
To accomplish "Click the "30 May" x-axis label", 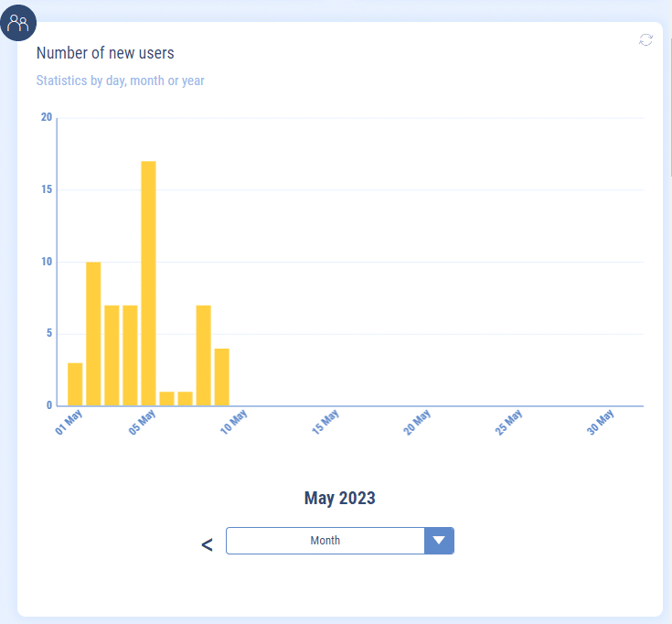I will 601,423.
